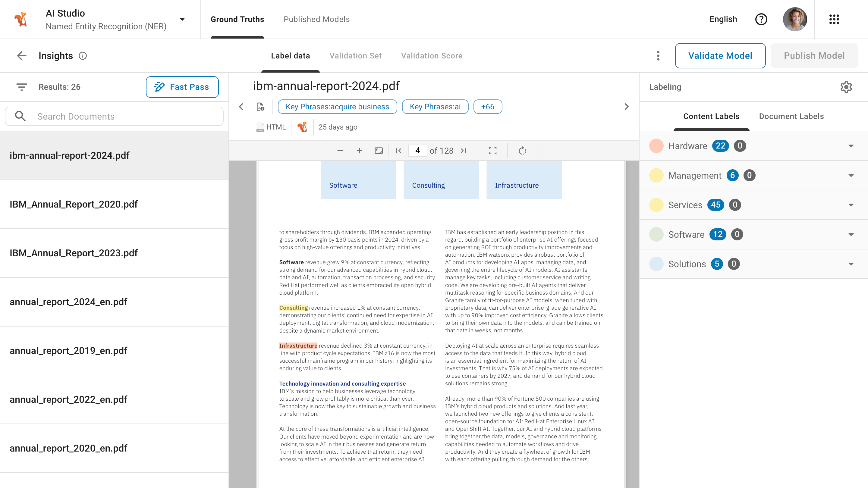Open the Document Labels tab
868x488 pixels.
click(791, 116)
